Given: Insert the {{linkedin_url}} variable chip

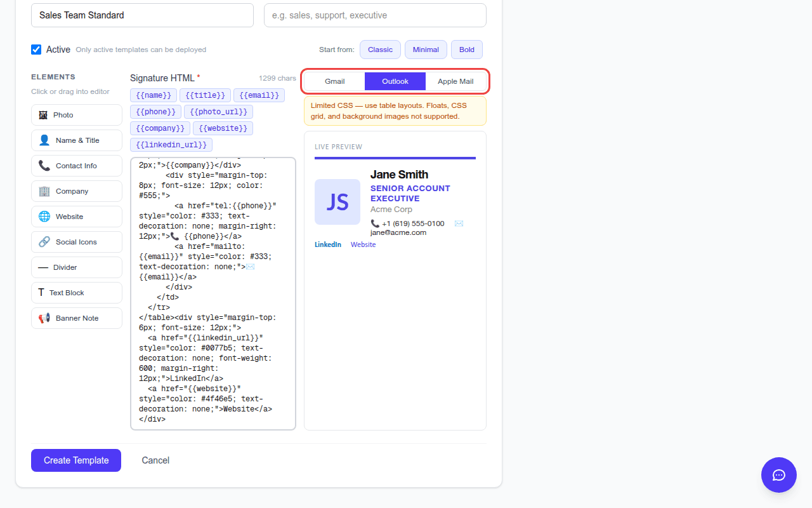Looking at the screenshot, I should pyautogui.click(x=171, y=145).
